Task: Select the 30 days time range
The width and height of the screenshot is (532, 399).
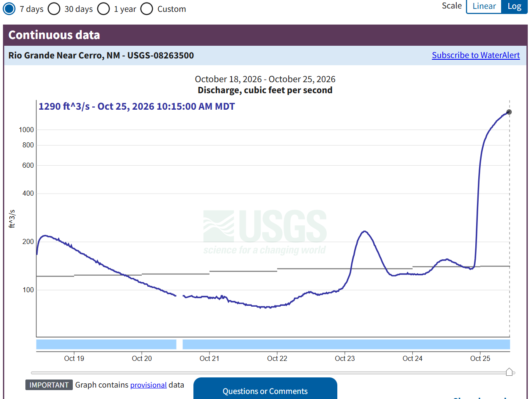Action: click(x=54, y=8)
